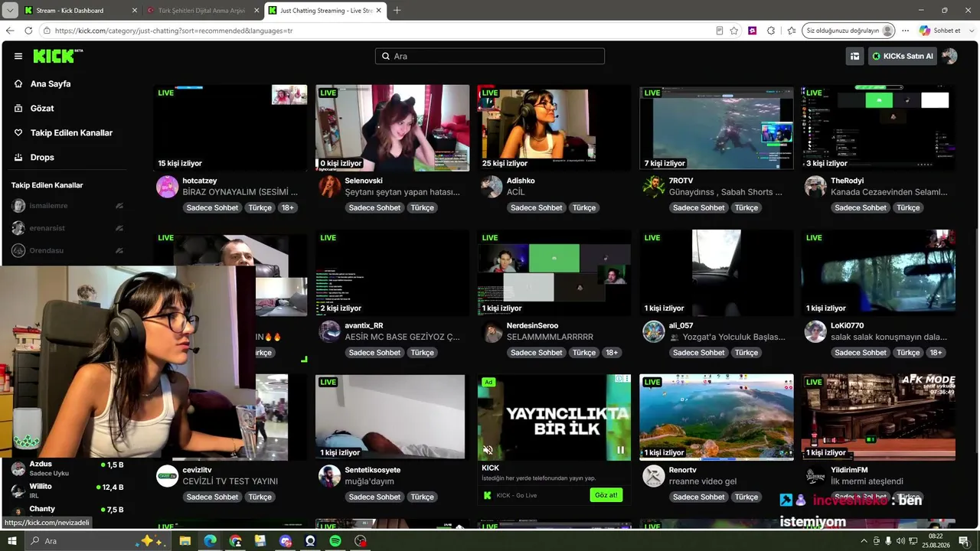
Task: Open the Sohbet et Copilot button
Action: [939, 31]
